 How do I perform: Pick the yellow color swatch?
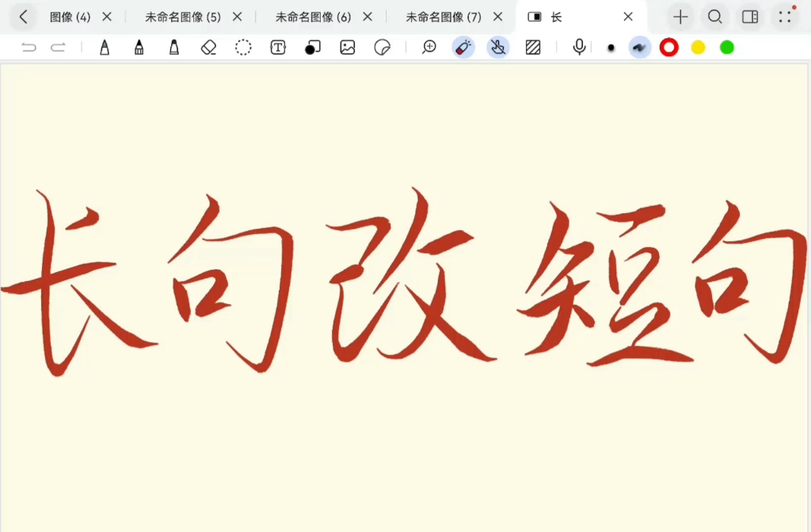(x=699, y=47)
